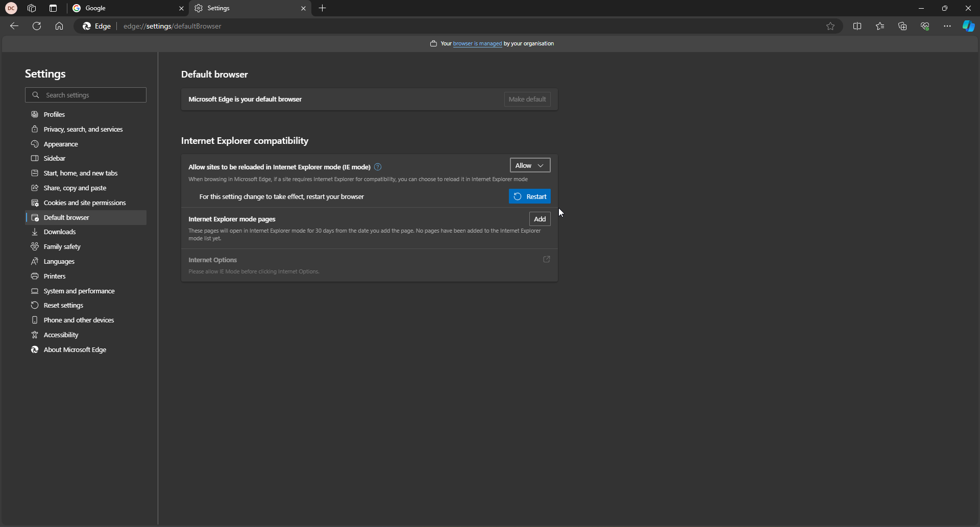The image size is (980, 527).
Task: Open Printers settings
Action: coord(86,276)
